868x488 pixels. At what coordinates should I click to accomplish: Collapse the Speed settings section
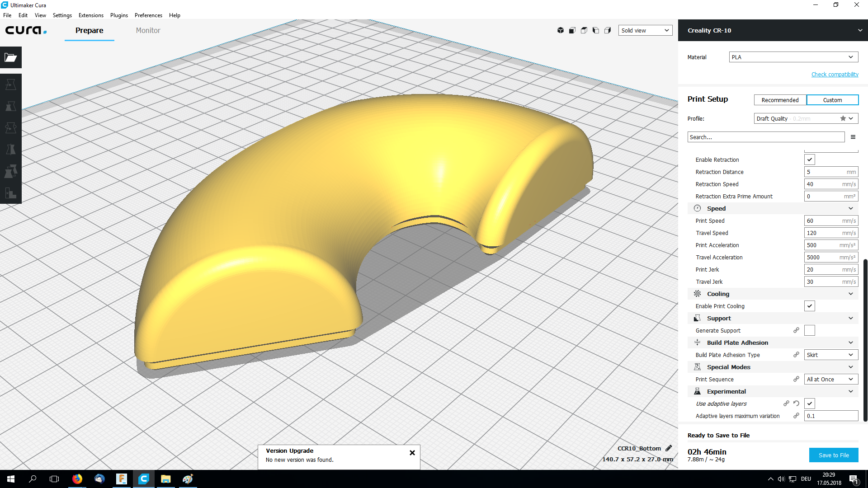click(x=773, y=208)
